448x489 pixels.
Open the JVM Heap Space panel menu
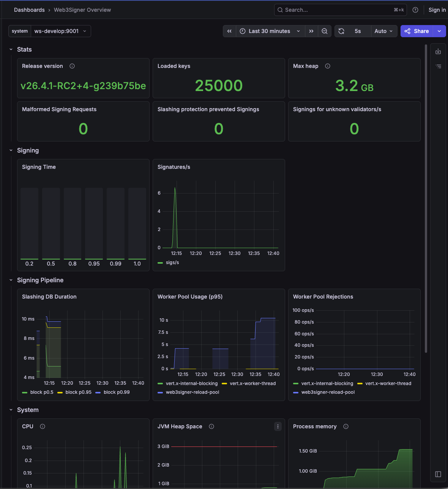[278, 426]
